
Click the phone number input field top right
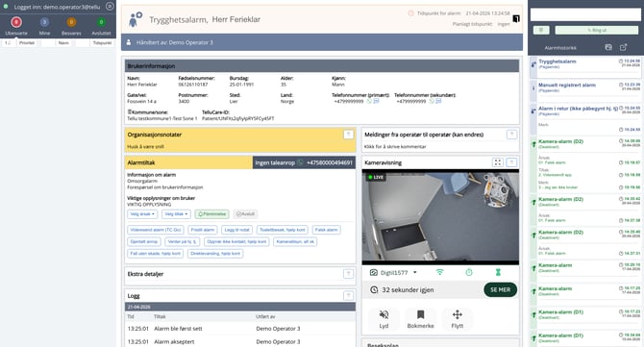tap(585, 14)
